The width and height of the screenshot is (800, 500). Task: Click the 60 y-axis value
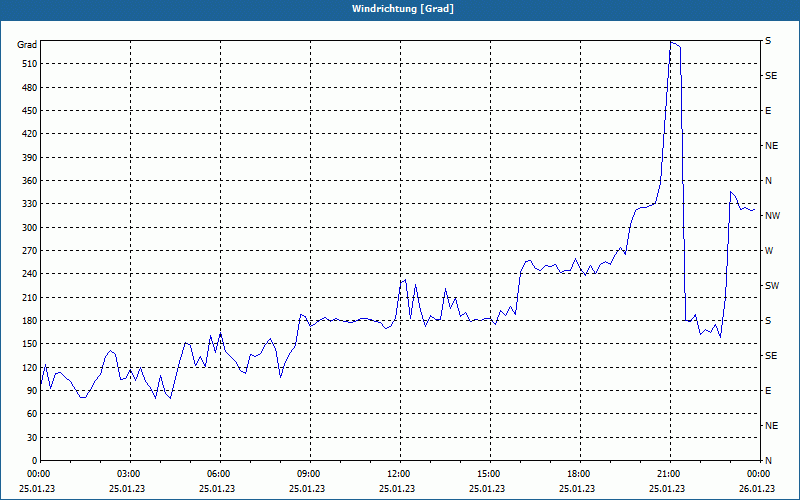(x=32, y=414)
